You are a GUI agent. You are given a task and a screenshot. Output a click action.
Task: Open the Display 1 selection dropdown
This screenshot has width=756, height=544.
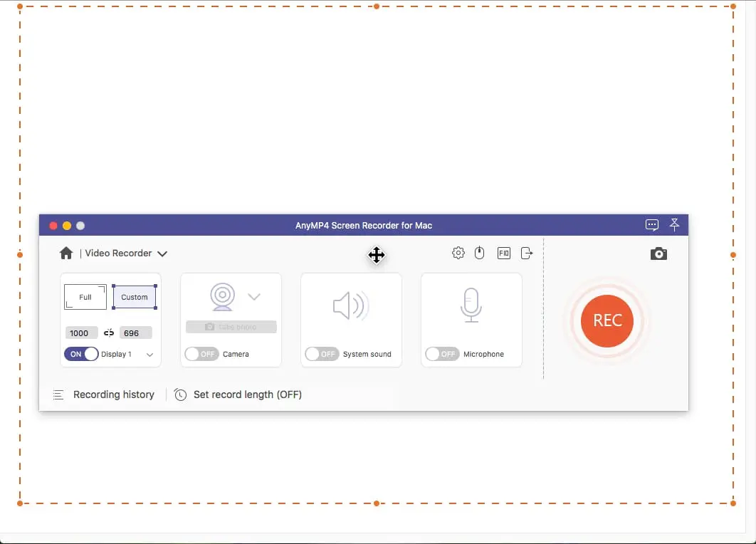(149, 353)
